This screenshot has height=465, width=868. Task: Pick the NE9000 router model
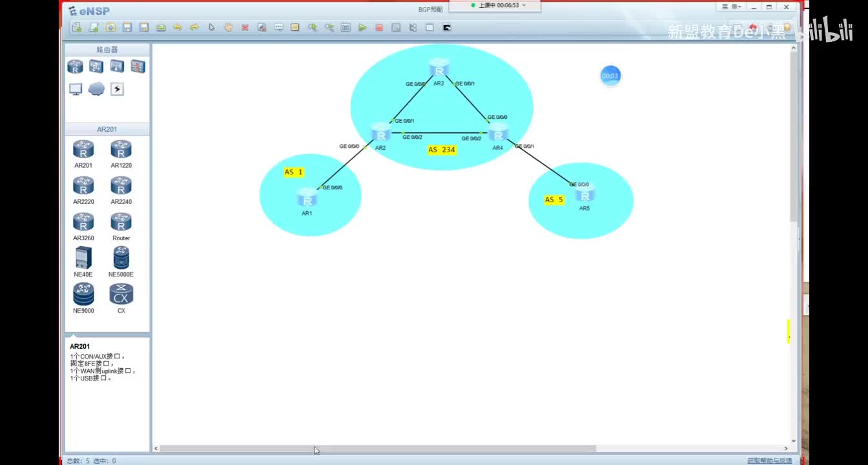tap(83, 294)
